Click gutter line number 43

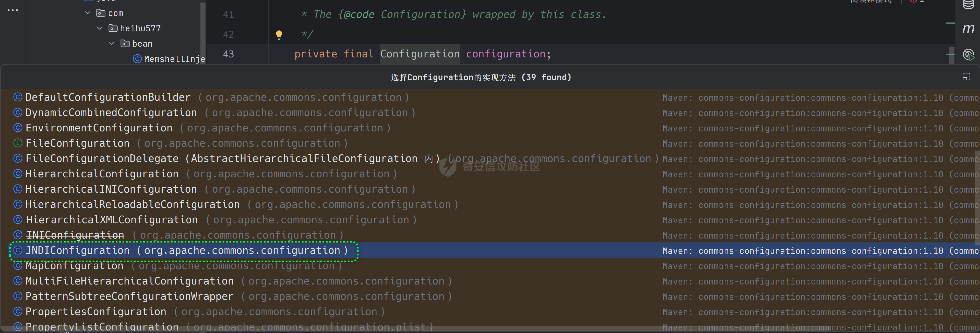pos(228,54)
